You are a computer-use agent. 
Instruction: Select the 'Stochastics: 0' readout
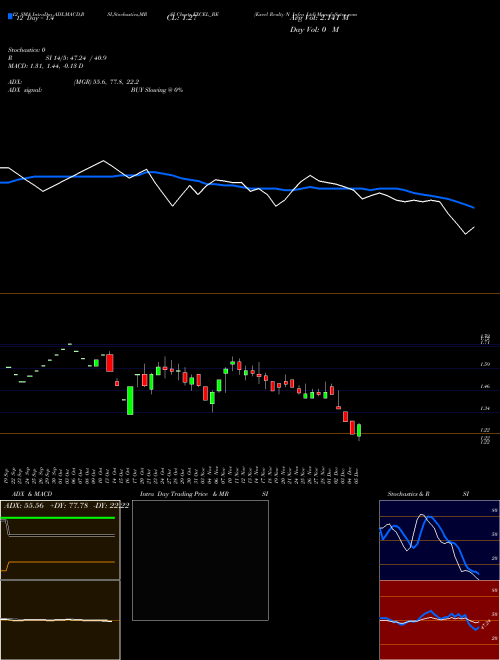tap(27, 50)
